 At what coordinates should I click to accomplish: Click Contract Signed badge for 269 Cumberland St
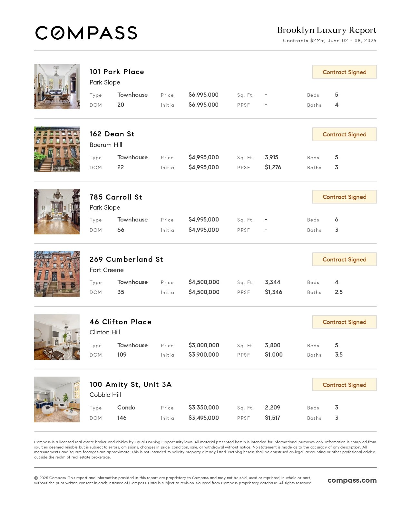tap(344, 260)
